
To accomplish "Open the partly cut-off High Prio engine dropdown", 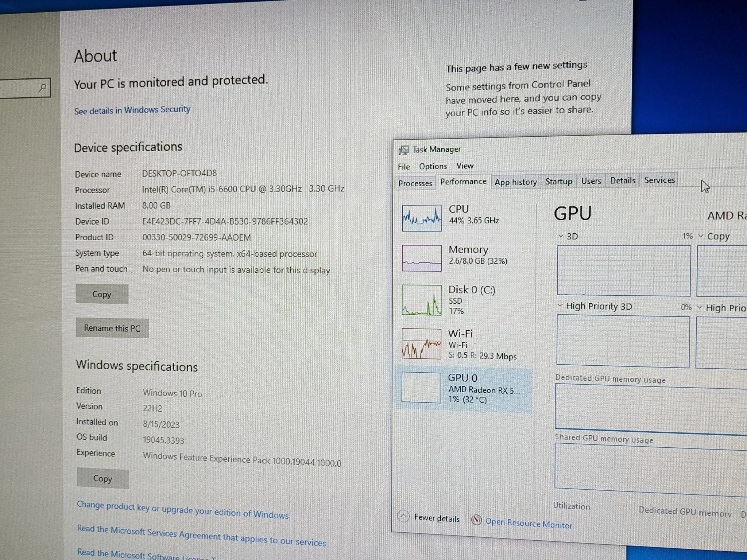I will click(x=700, y=307).
